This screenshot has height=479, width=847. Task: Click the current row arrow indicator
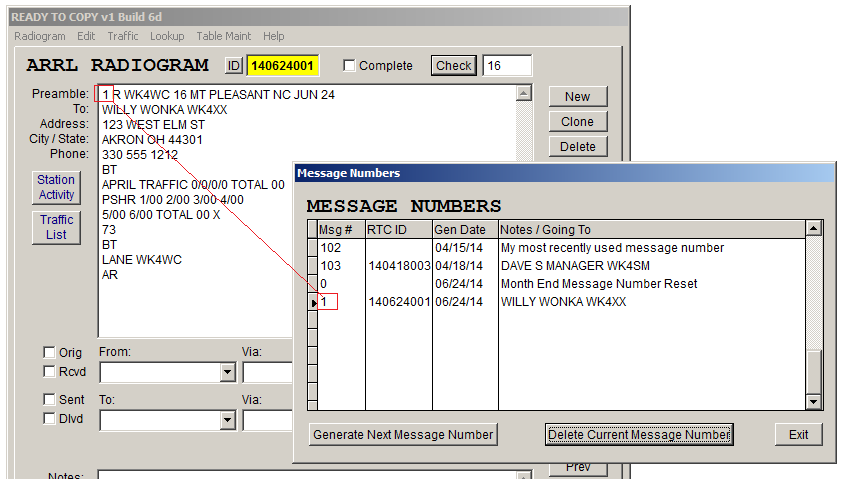[313, 302]
